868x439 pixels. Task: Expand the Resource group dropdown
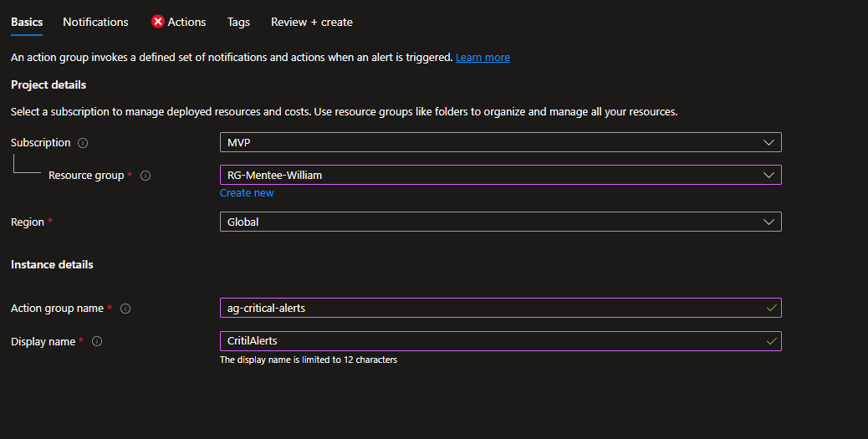500,175
